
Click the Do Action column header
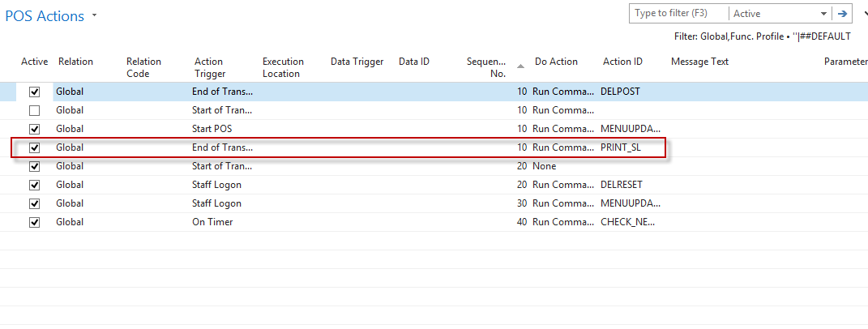coord(556,62)
